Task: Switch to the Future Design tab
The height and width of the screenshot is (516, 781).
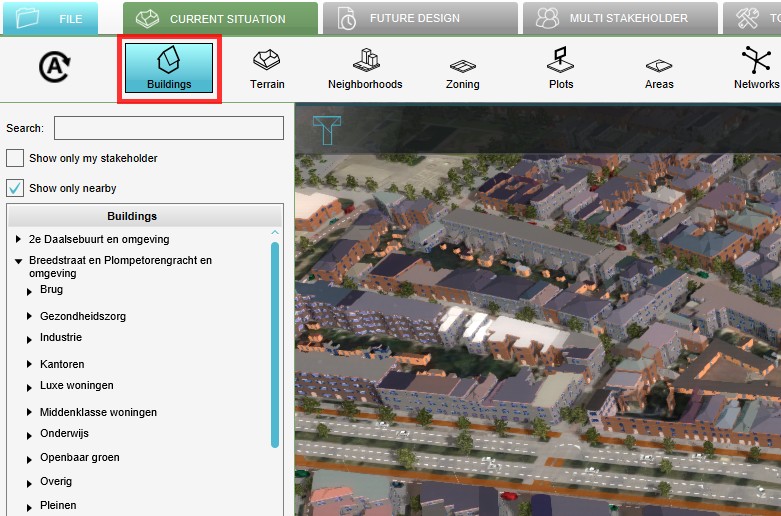Action: [414, 18]
